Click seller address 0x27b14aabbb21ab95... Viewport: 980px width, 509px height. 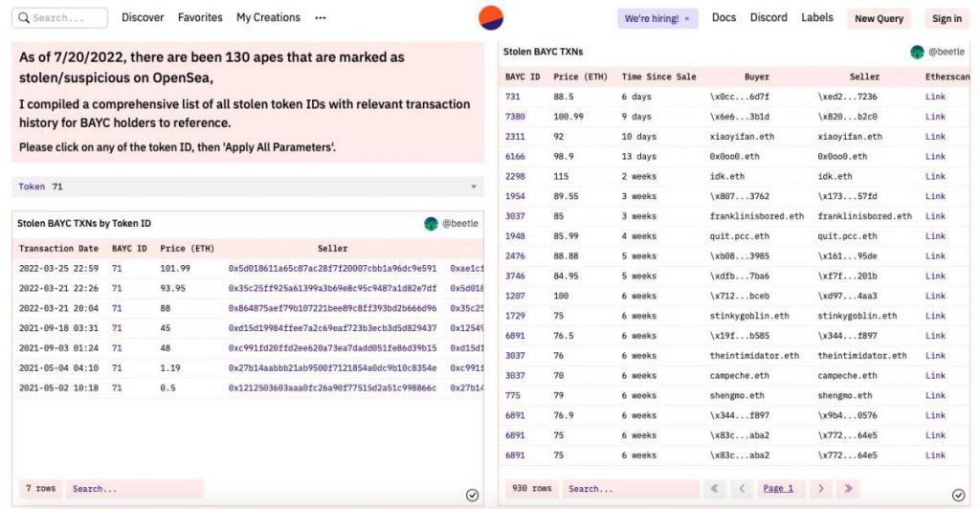(332, 368)
